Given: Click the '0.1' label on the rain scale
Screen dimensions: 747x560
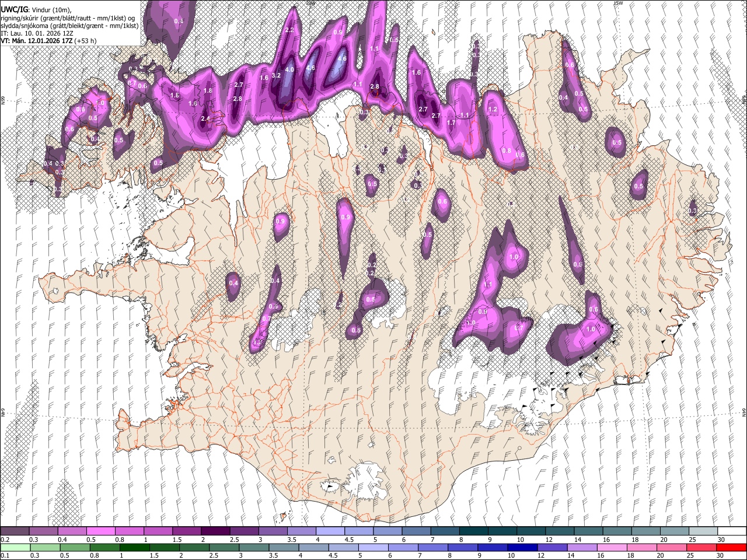Looking at the screenshot, I should tap(5, 555).
